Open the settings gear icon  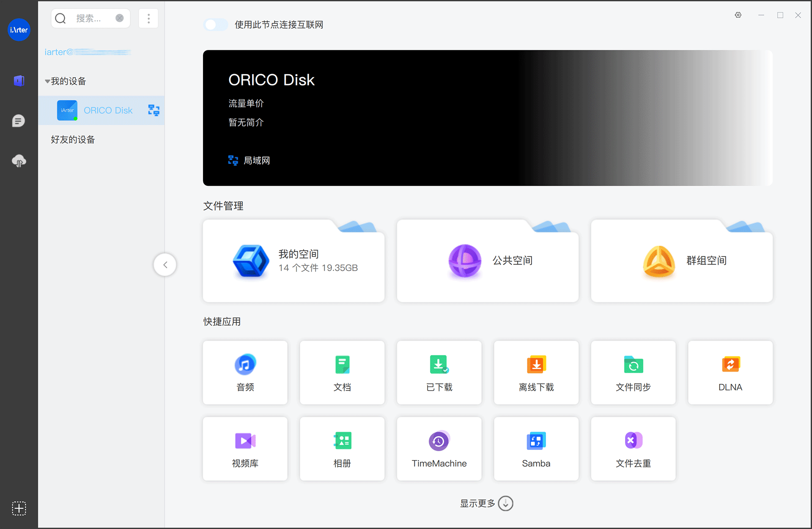(738, 15)
